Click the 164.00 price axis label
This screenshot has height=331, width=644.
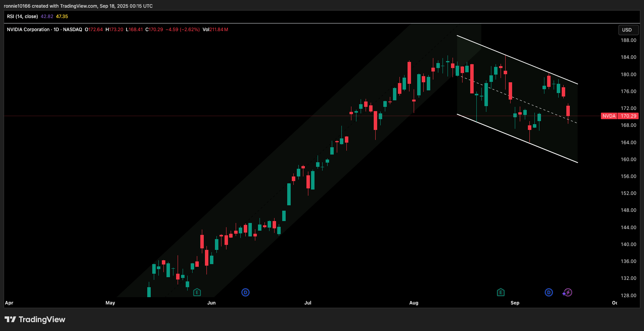(629, 143)
